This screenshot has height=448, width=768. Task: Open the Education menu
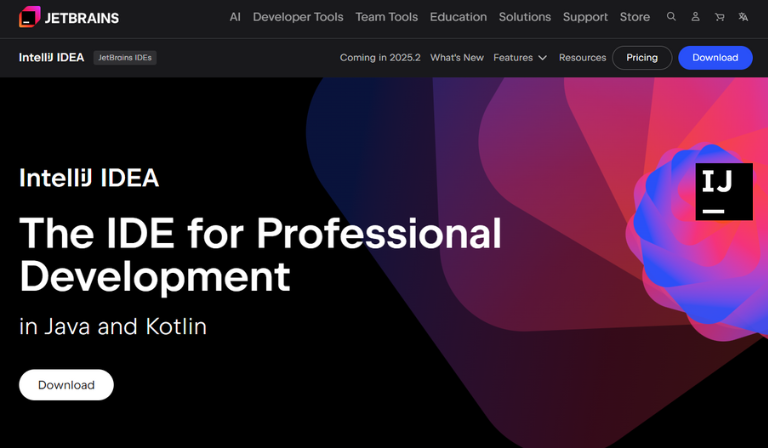(x=458, y=17)
